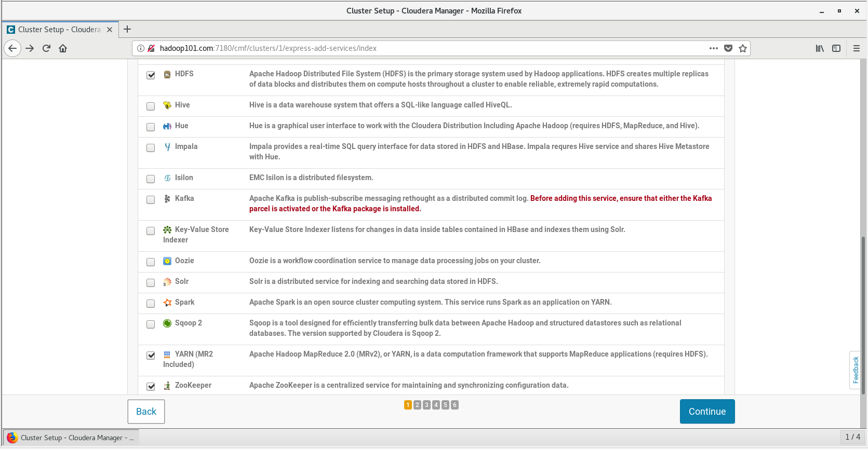Jump to wizard step 3
Viewport: 868px width, 449px height.
426,405
